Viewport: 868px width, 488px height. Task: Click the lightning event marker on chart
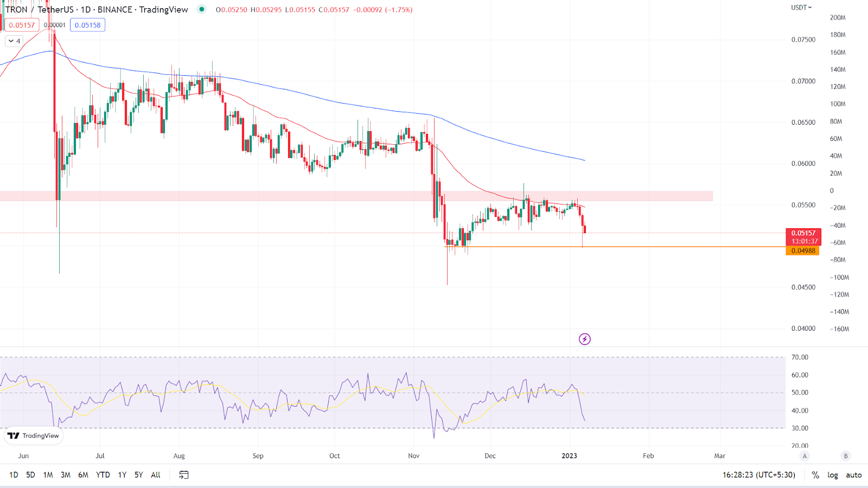click(584, 339)
